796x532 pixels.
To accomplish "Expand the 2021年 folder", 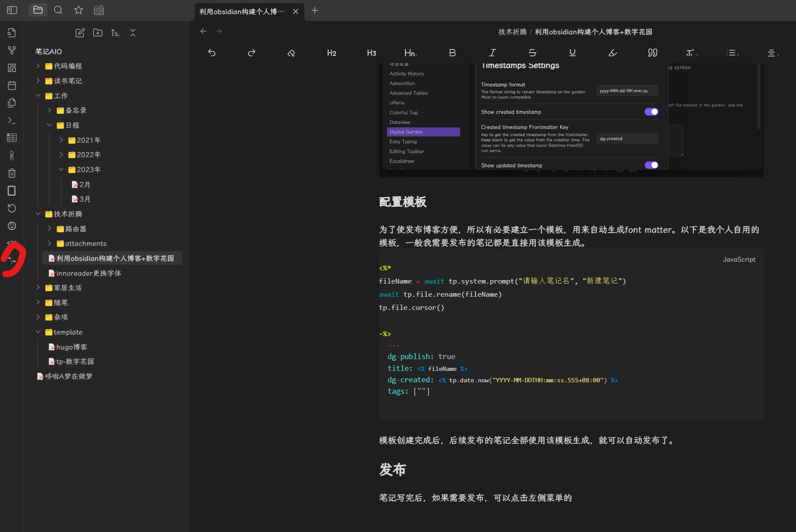I will click(x=61, y=140).
